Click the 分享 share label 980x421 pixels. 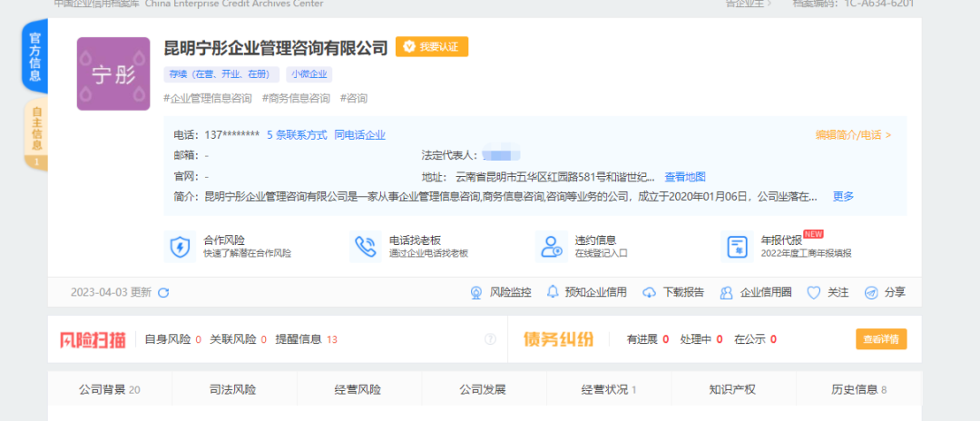pyautogui.click(x=895, y=292)
